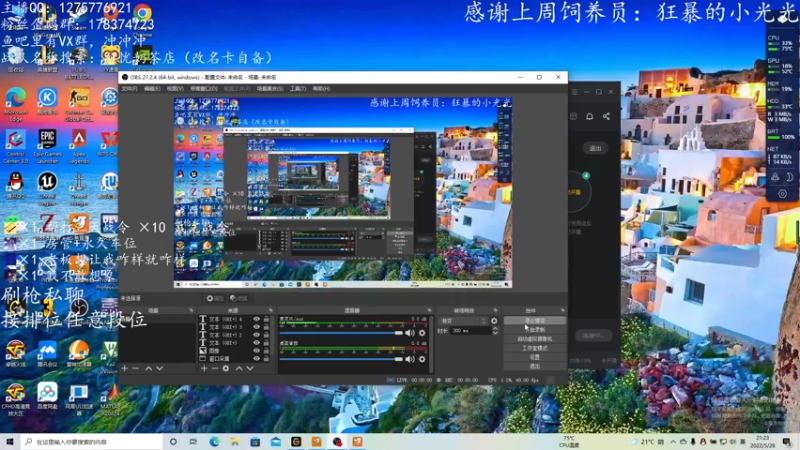Open the 停靠窗口(D) menu in OBS
Image resolution: width=800 pixels, height=450 pixels.
pos(204,89)
